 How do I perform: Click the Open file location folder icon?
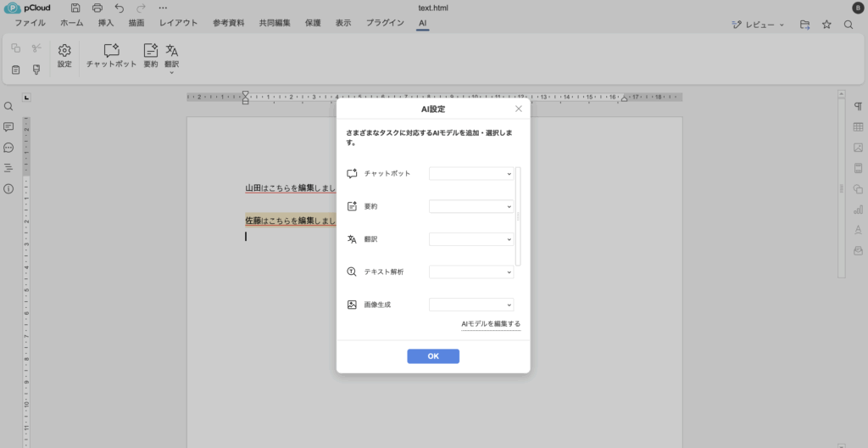tap(805, 25)
